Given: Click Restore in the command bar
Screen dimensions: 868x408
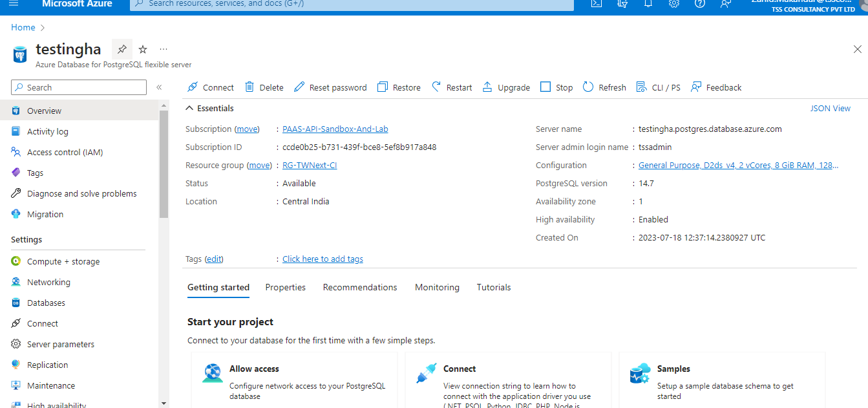Looking at the screenshot, I should [x=399, y=87].
